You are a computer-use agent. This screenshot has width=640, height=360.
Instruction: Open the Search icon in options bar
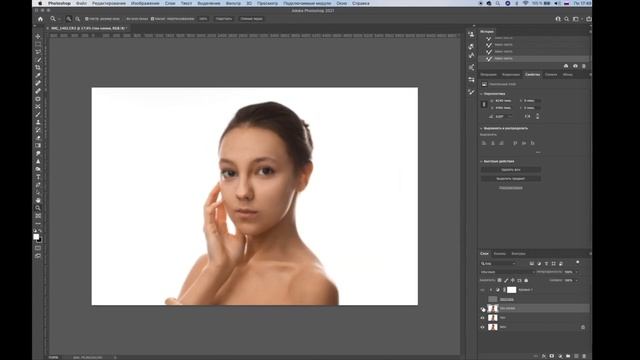(x=567, y=19)
